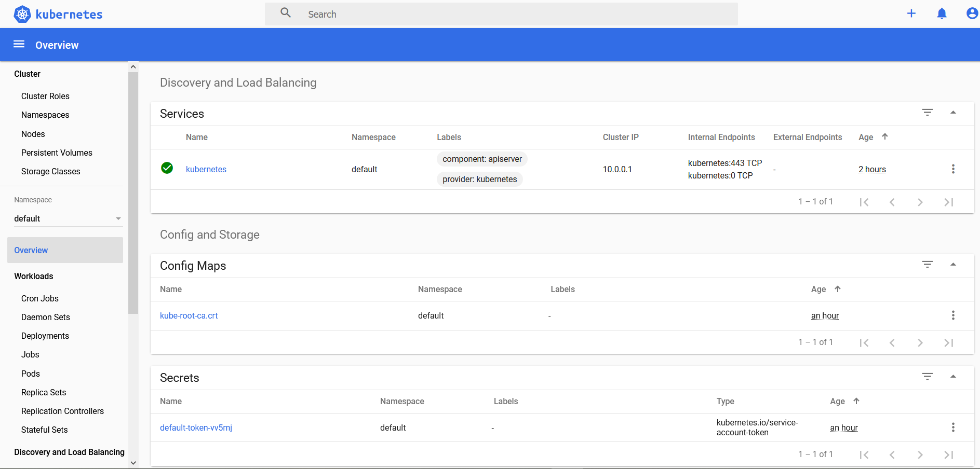Click the Kubernetes logo icon
Image resolution: width=980 pixels, height=469 pixels.
click(22, 14)
